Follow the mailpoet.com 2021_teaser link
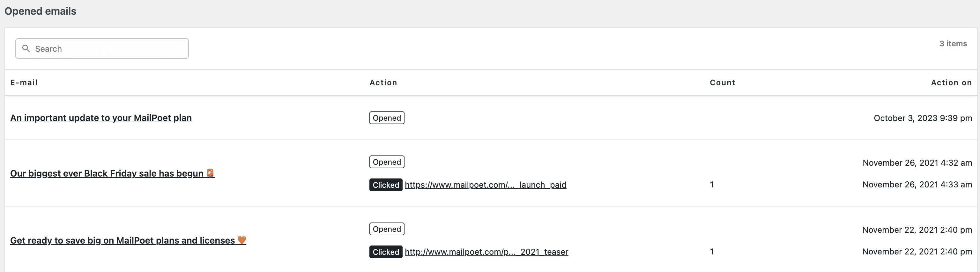Viewport: 980px width, 272px height. tap(486, 252)
